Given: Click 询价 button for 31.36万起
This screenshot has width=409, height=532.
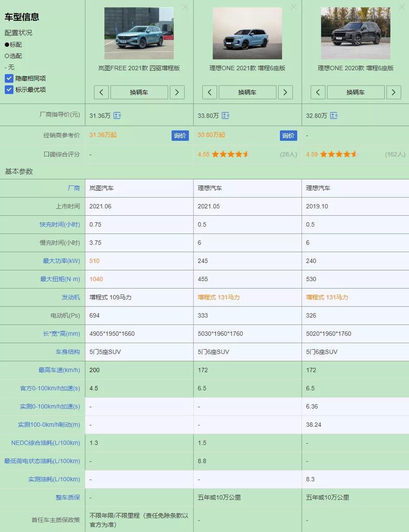Looking at the screenshot, I should (180, 136).
